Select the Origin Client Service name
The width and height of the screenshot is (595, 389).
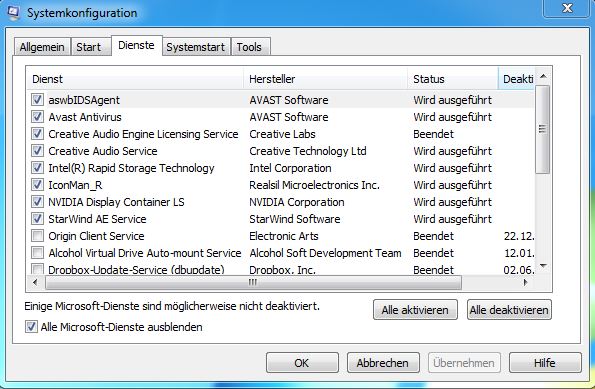coord(96,236)
